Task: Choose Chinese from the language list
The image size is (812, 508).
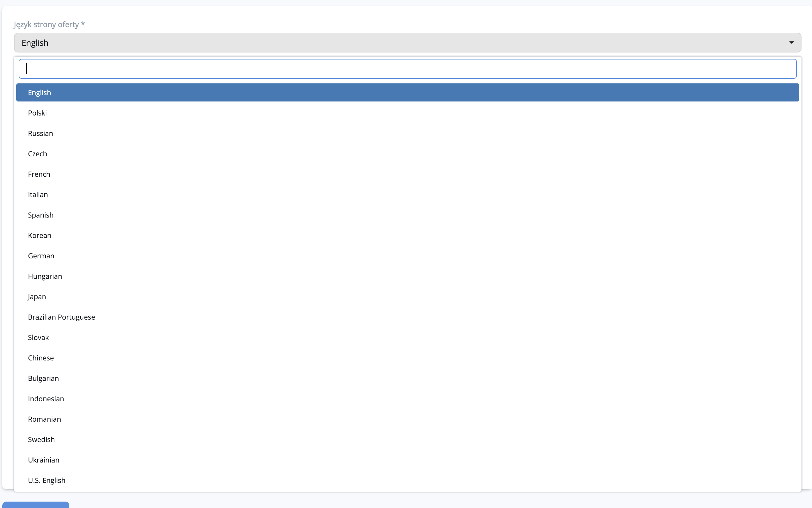Action: 407,358
